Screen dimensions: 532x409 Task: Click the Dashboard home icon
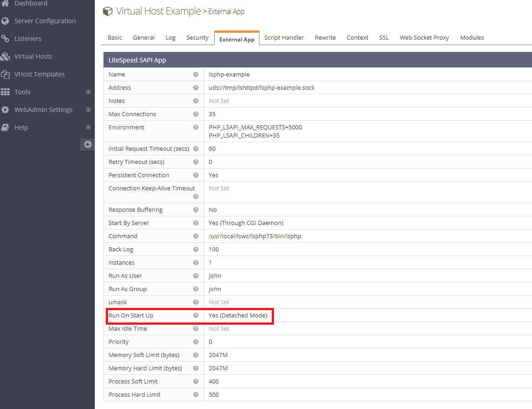5,3
